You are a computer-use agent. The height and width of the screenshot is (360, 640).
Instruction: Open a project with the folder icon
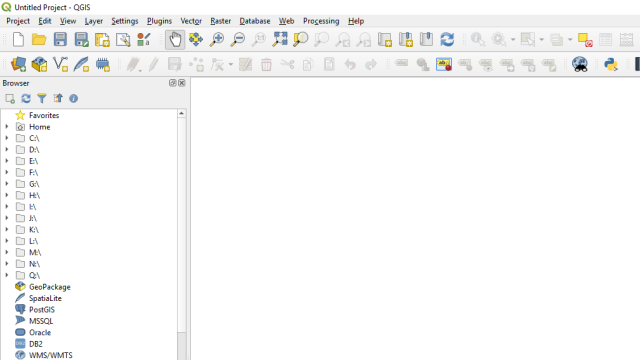coord(39,40)
